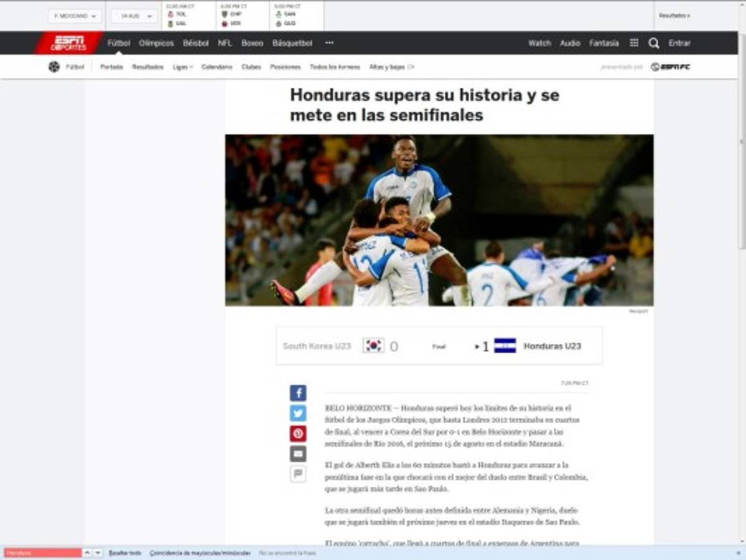This screenshot has width=746, height=560.
Task: Share article on Facebook
Action: point(299,393)
